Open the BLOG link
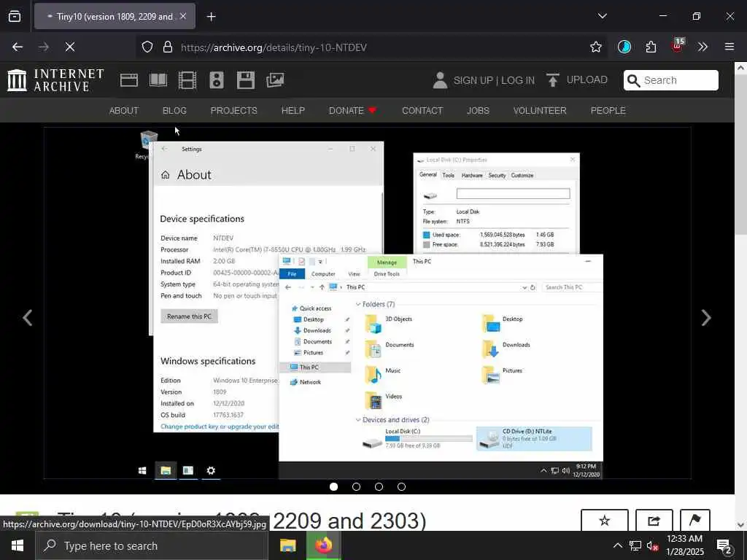Screen dimensions: 747x560 [174, 111]
